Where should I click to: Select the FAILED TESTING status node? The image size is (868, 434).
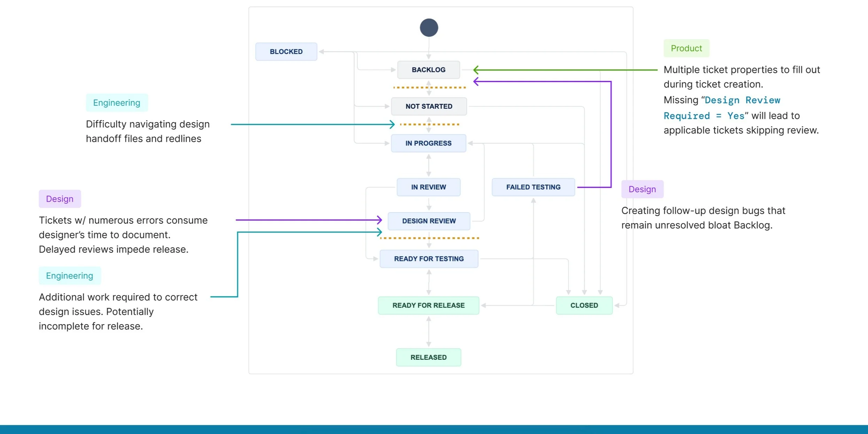coord(533,187)
